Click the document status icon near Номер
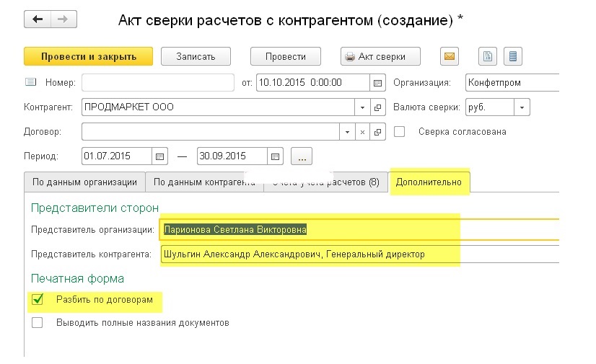Image resolution: width=596 pixels, height=364 pixels. coord(30,82)
